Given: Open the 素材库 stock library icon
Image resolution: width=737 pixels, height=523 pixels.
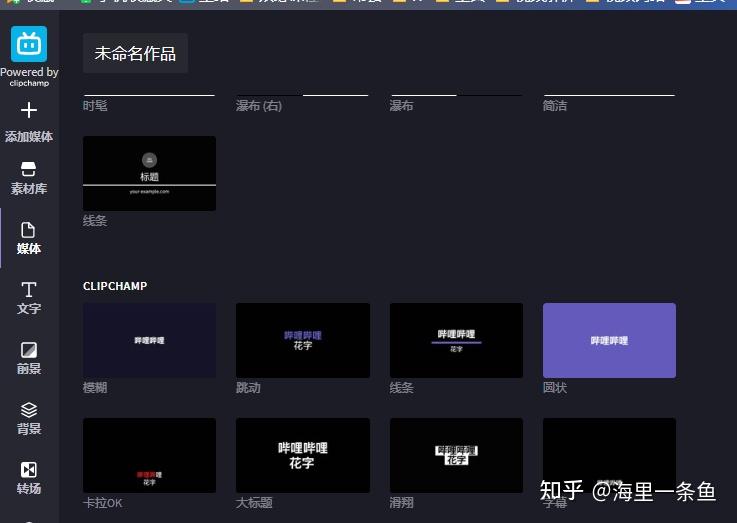Looking at the screenshot, I should (29, 169).
